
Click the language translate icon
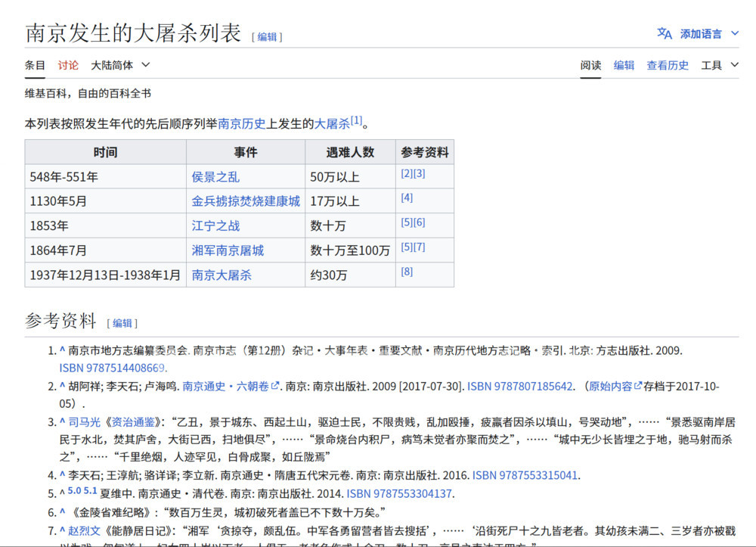[664, 33]
